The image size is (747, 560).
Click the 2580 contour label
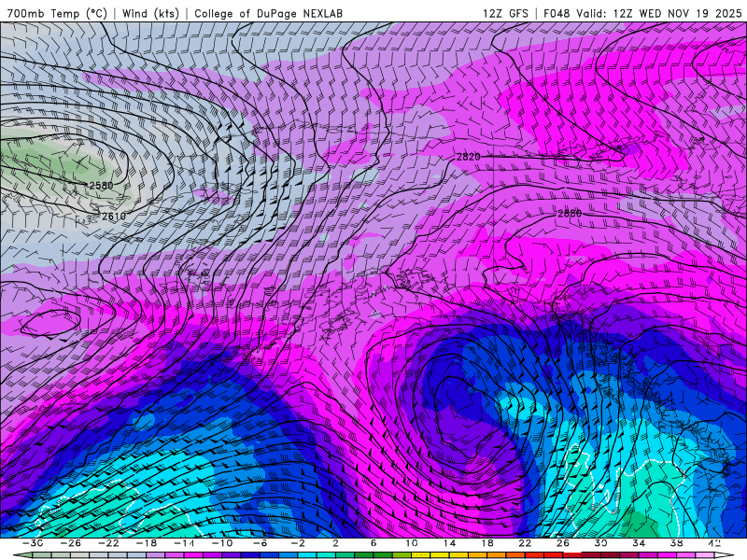[102, 185]
